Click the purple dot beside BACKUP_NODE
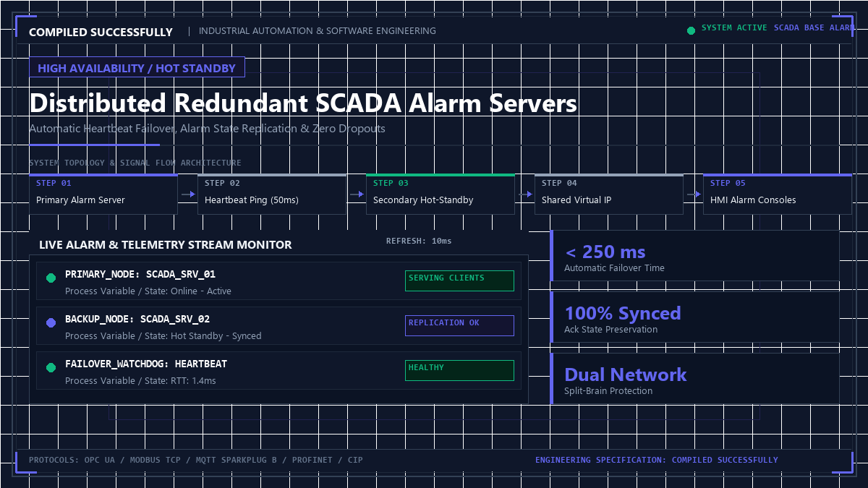 (51, 323)
